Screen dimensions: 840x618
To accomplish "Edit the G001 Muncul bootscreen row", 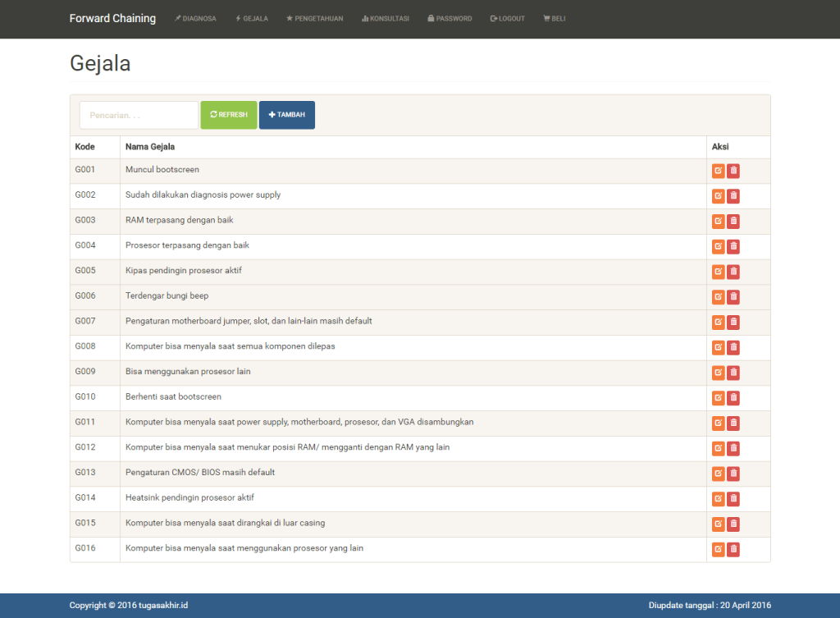I will pos(718,171).
